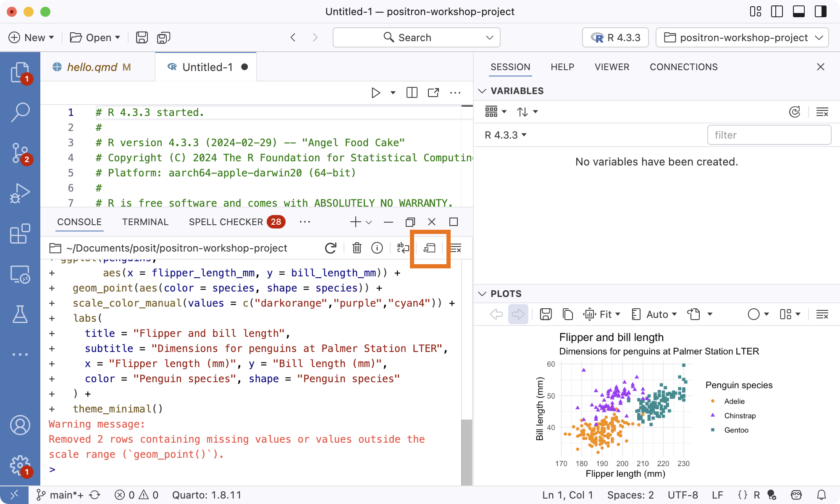Click the Spaces: 2 indentation setting
The height and width of the screenshot is (504, 840).
point(630,495)
